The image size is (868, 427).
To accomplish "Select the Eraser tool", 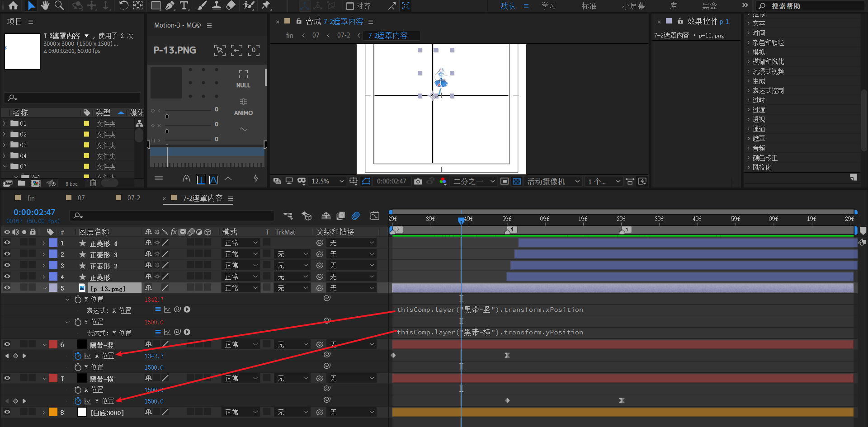I will point(231,5).
